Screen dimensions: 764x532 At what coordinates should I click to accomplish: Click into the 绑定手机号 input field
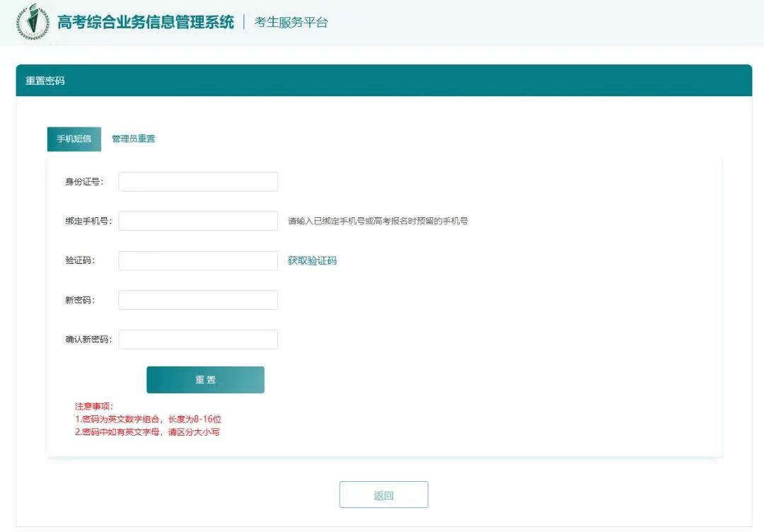coord(198,221)
